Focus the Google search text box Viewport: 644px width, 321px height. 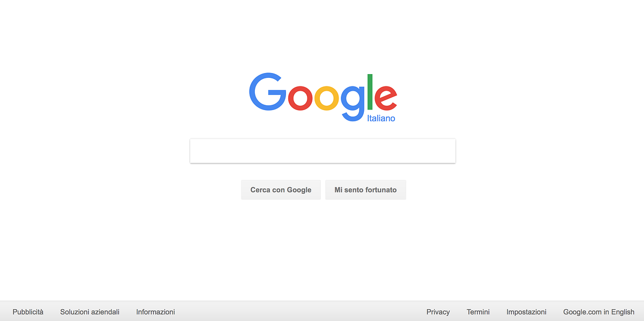click(323, 151)
